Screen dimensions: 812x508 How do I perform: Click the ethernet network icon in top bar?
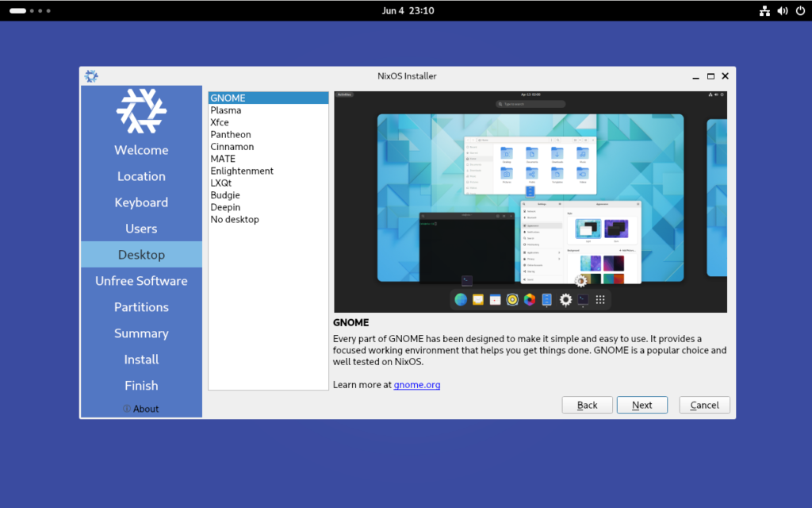(764, 10)
